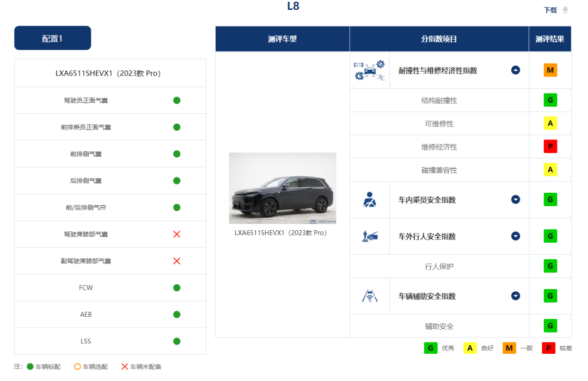Viewport: 588px width, 381px height.
Task: Click green dot in LSS row
Action: (176, 341)
